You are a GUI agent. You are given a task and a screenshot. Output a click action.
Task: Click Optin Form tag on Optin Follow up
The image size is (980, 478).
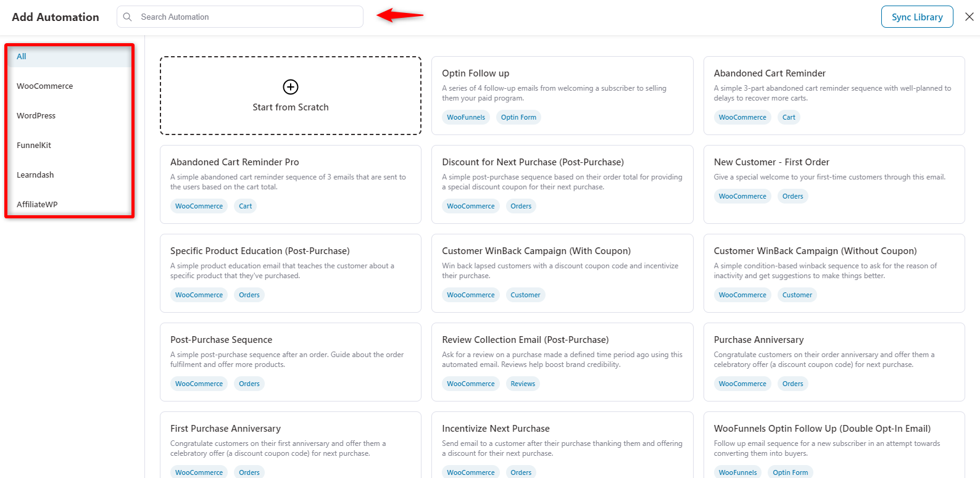tap(518, 117)
